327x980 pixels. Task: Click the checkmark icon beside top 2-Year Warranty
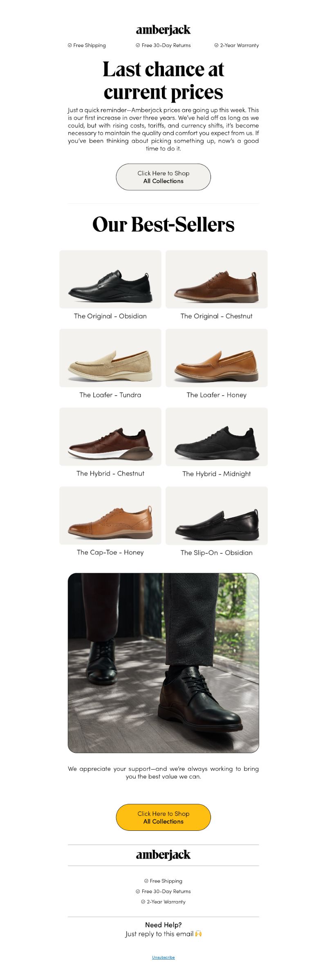216,45
